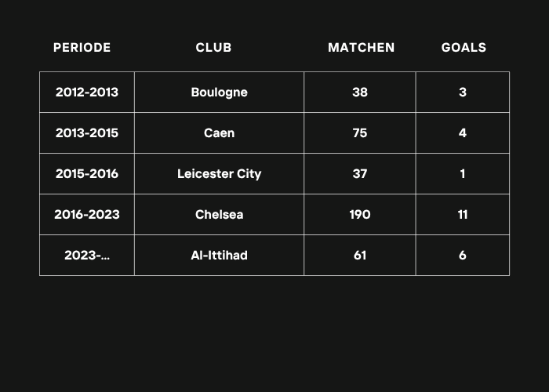Click the PERIODE column header
Viewport: 549px width, 392px height.
[82, 48]
